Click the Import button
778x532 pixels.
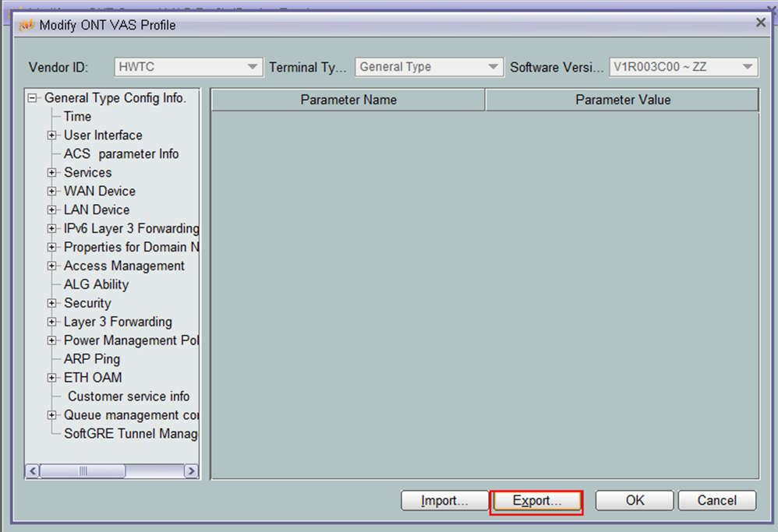pyautogui.click(x=444, y=501)
